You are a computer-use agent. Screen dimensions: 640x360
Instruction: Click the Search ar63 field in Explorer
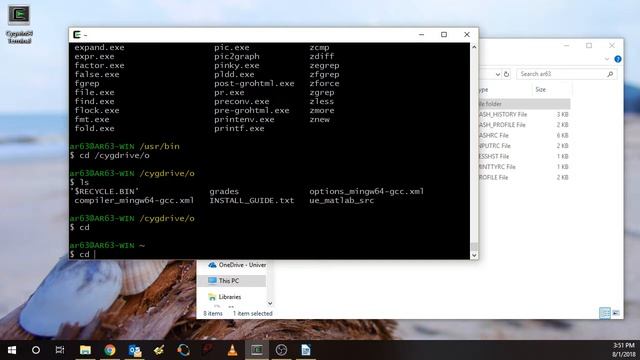coord(566,74)
